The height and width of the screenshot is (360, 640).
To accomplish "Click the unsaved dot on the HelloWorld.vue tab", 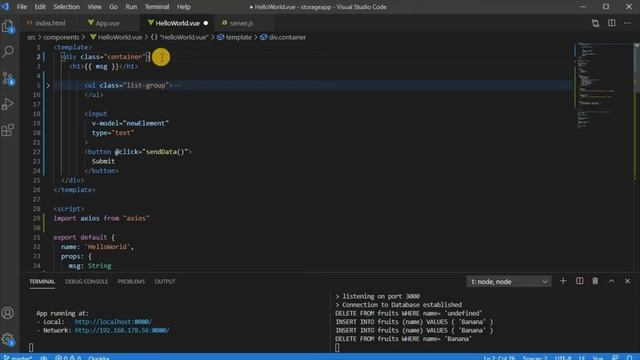I will (206, 23).
